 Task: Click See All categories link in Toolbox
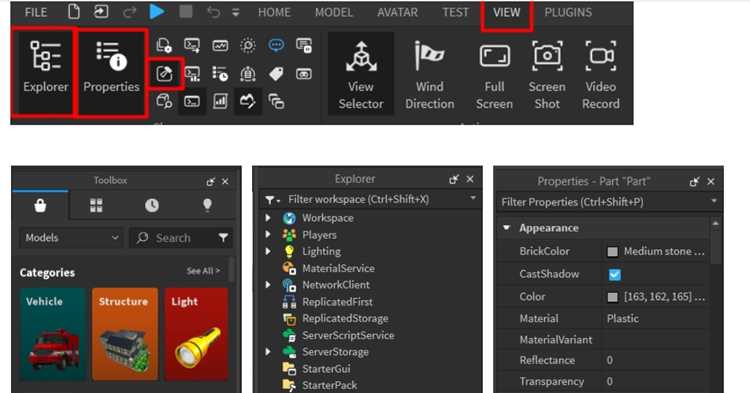[x=203, y=271]
